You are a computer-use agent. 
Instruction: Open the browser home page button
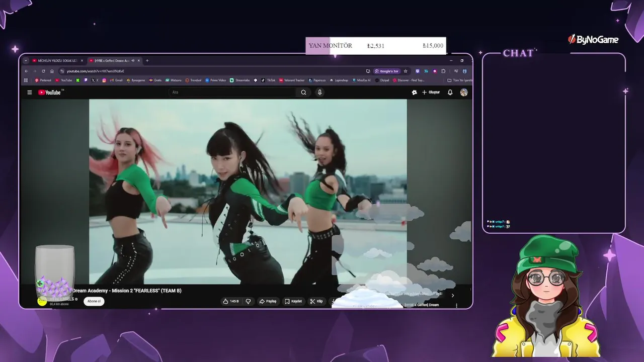click(x=52, y=71)
